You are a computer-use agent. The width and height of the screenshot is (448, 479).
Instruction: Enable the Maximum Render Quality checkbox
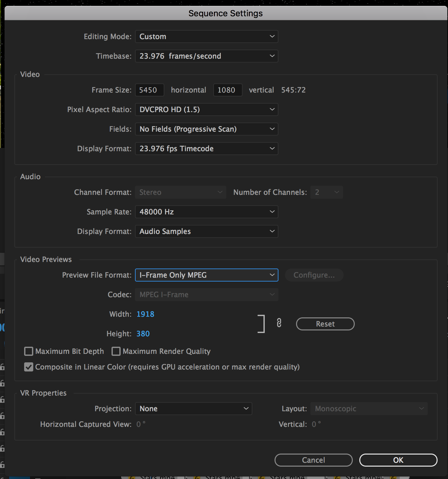click(116, 351)
